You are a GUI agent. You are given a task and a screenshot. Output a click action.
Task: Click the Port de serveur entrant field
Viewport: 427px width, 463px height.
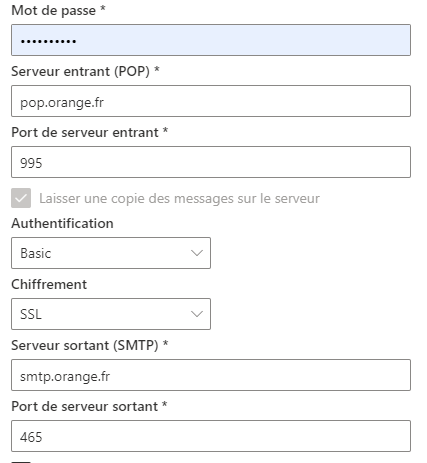click(211, 162)
